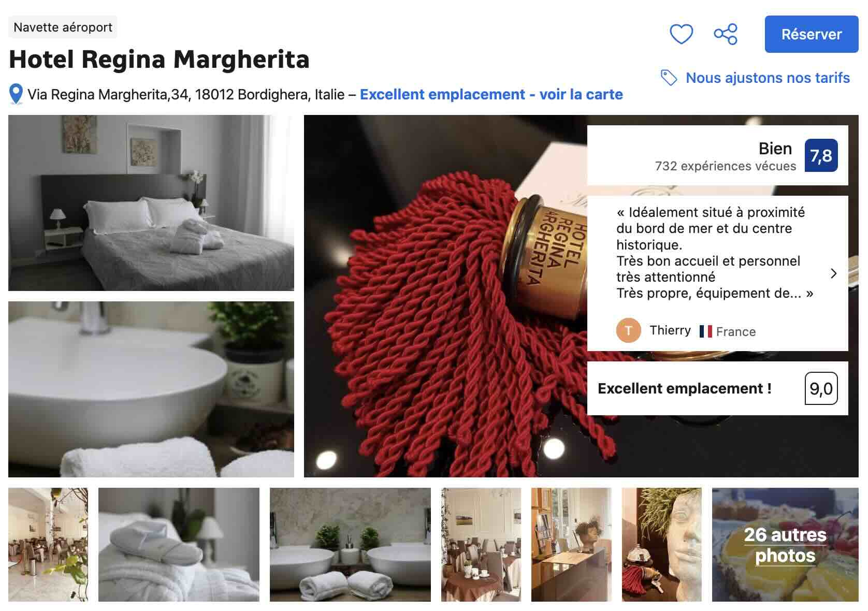Open the folded bathrobe thumbnail

coord(179,545)
